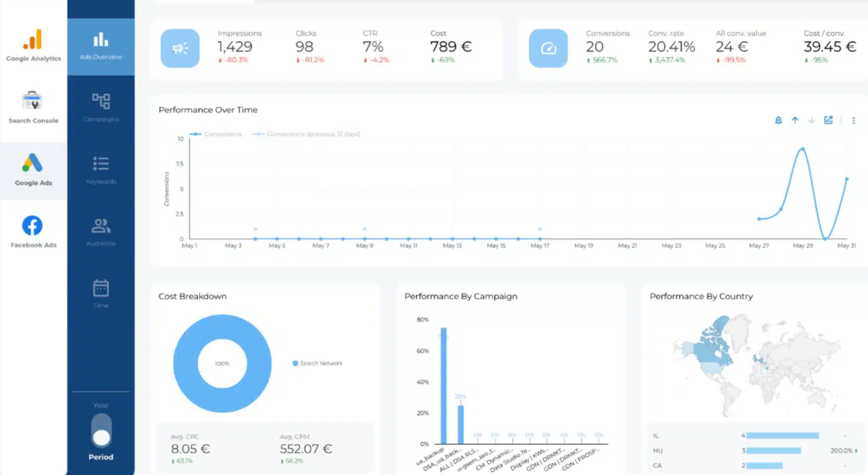The width and height of the screenshot is (868, 475).
Task: Expand the three-dot menu on Performance Over Time
Action: (853, 120)
